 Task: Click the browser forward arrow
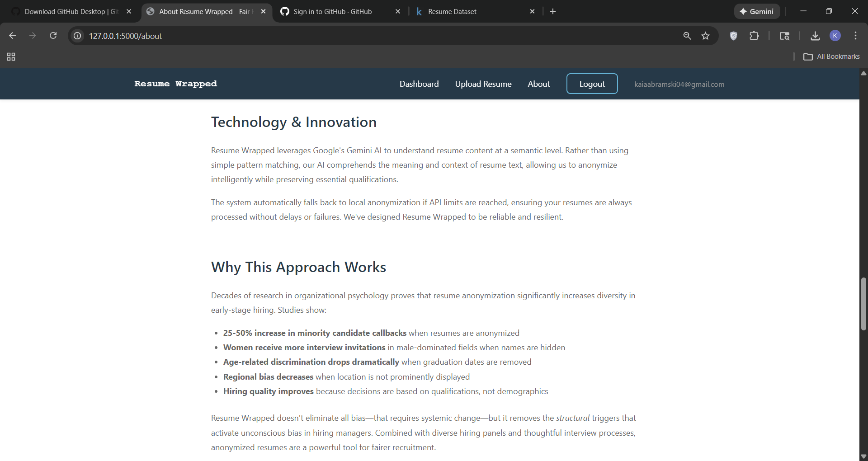(x=33, y=36)
